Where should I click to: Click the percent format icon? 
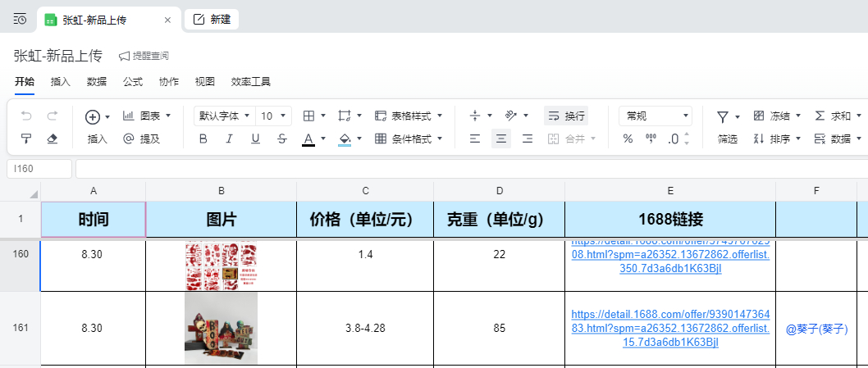click(x=628, y=139)
